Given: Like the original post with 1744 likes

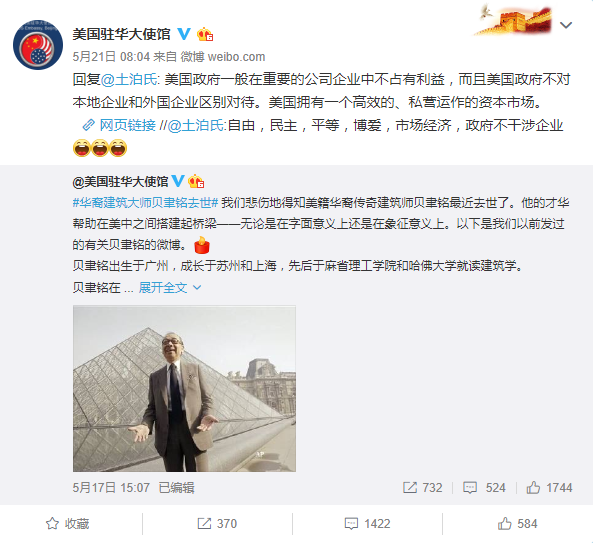Looking at the screenshot, I should coord(549,488).
